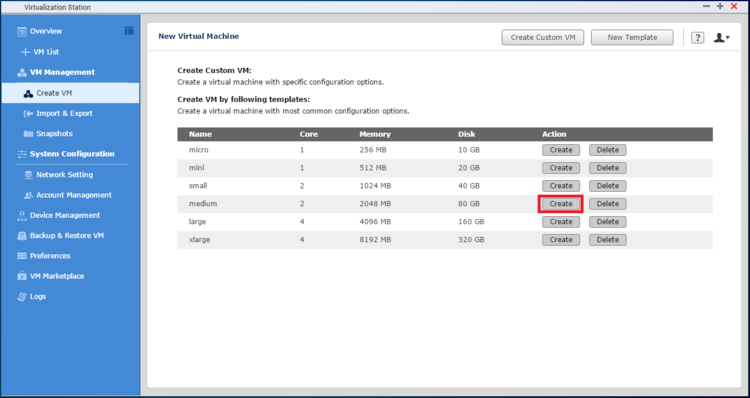
Task: Minimize the Virtualization Station window
Action: (x=706, y=6)
